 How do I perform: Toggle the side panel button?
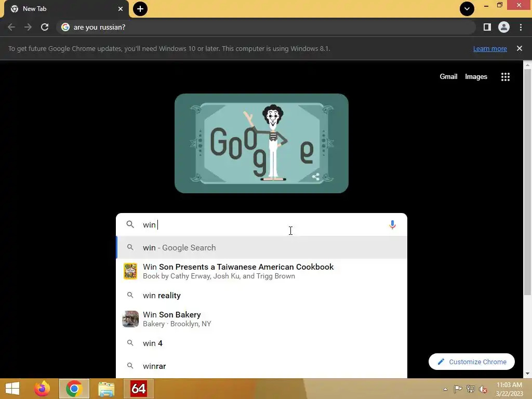click(487, 27)
